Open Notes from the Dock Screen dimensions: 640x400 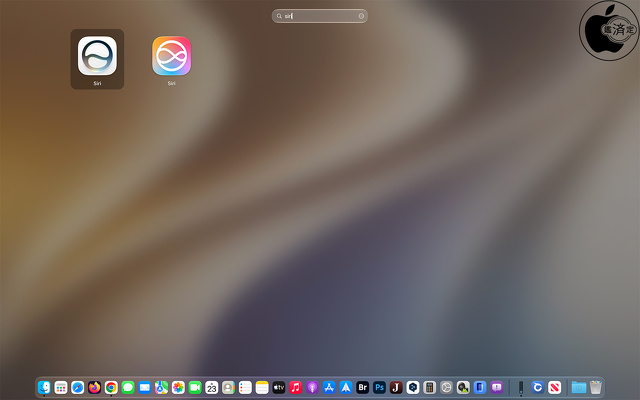[262, 387]
